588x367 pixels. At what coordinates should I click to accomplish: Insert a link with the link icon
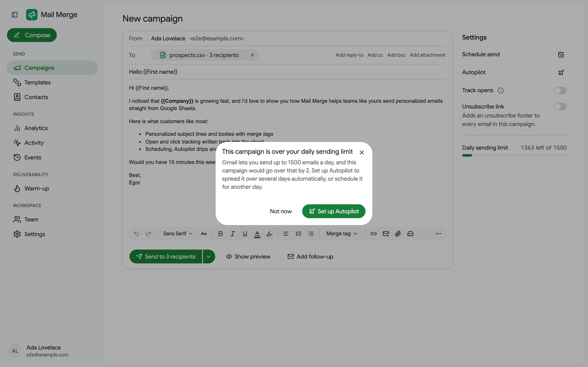point(373,233)
